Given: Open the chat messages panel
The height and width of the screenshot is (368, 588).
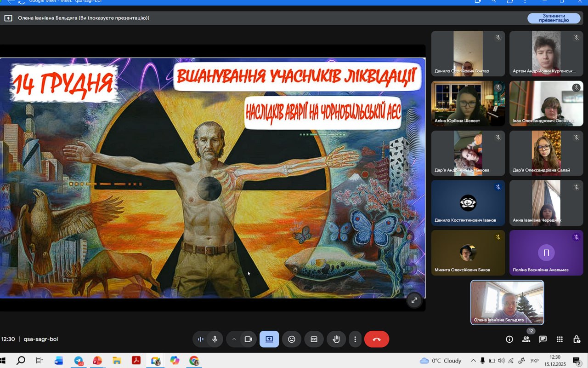Looking at the screenshot, I should click(x=543, y=339).
